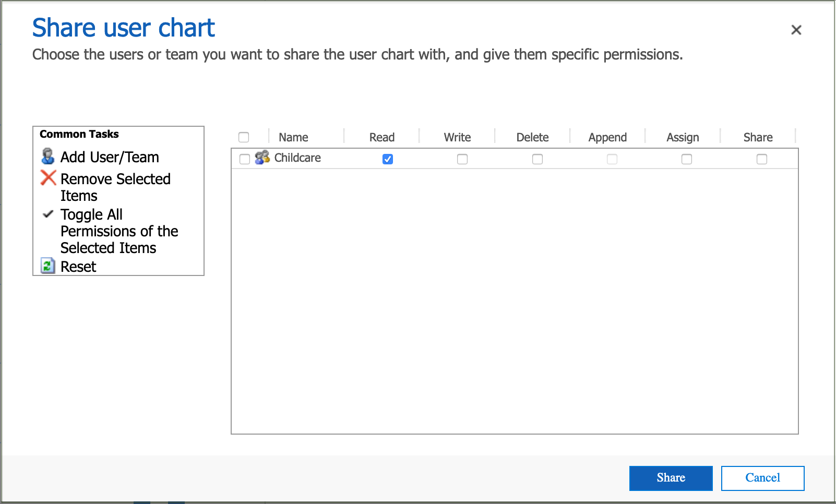Click the Common Tasks heading
836x504 pixels.
coord(79,134)
